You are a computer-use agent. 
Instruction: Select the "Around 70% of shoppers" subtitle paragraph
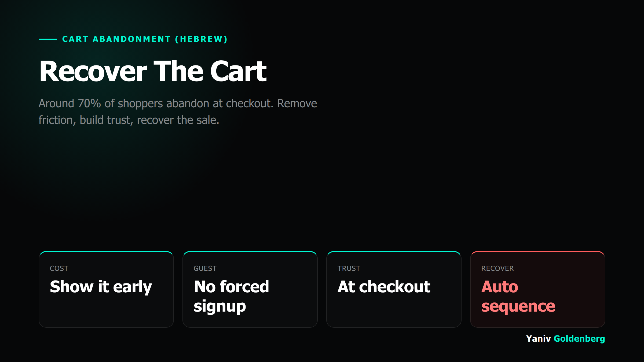point(178,112)
